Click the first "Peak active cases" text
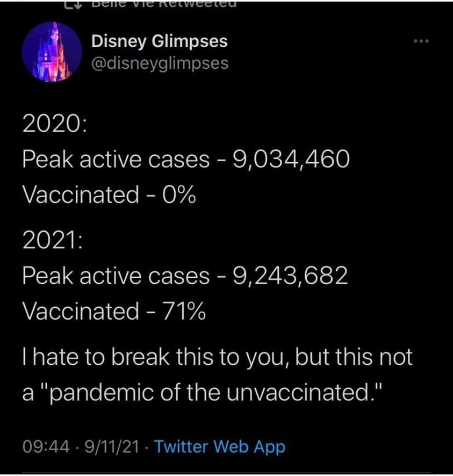The image size is (453, 476). (x=115, y=159)
